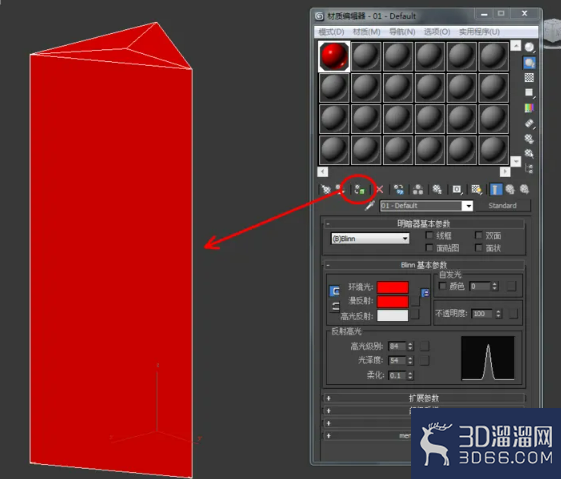
Task: Click the red X reset material icon
Action: click(380, 189)
